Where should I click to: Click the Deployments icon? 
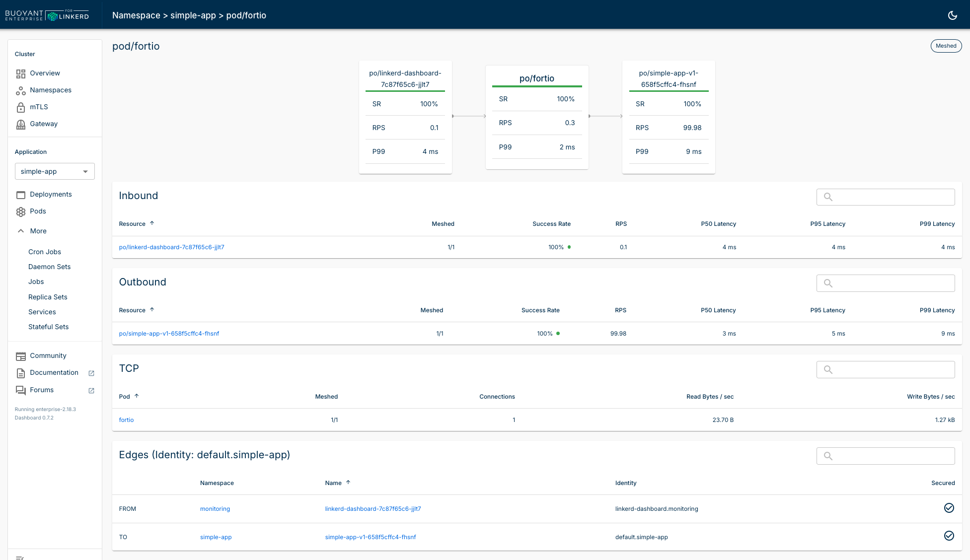pos(21,195)
